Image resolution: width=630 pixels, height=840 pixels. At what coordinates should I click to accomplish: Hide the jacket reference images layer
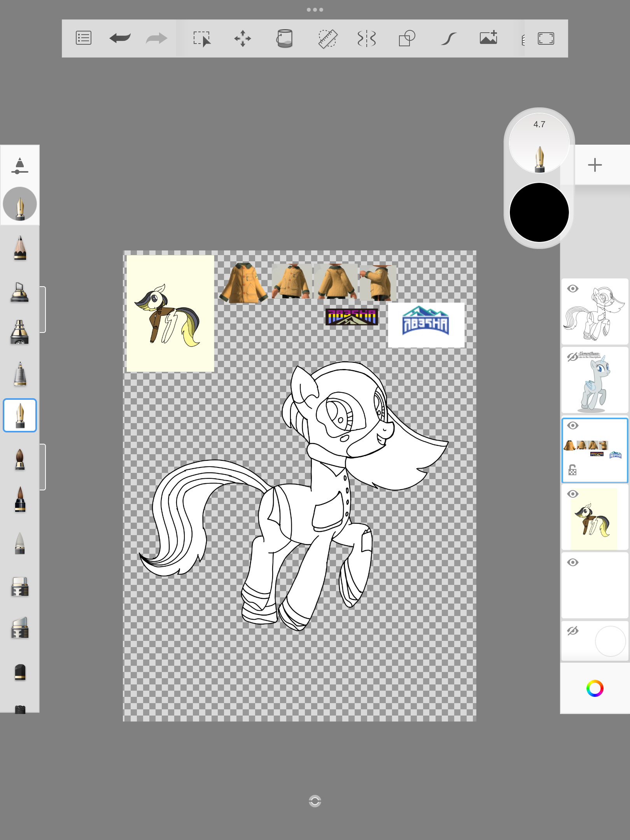pyautogui.click(x=573, y=425)
